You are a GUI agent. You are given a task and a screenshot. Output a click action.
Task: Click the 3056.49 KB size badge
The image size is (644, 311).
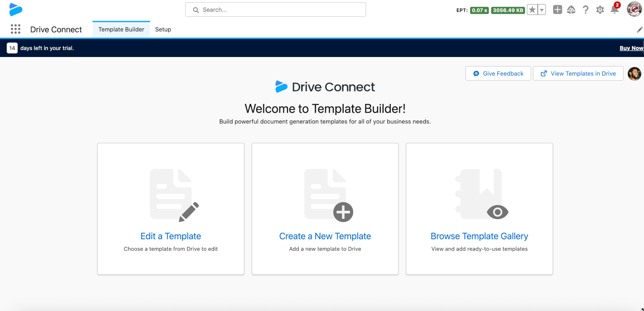coord(508,10)
